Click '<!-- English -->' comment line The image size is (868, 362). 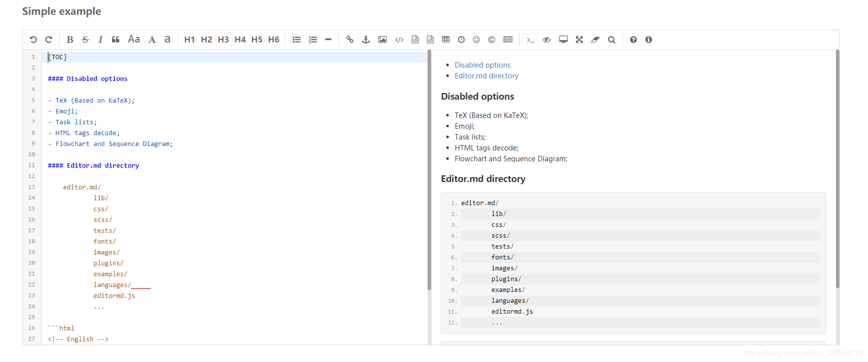(78, 339)
